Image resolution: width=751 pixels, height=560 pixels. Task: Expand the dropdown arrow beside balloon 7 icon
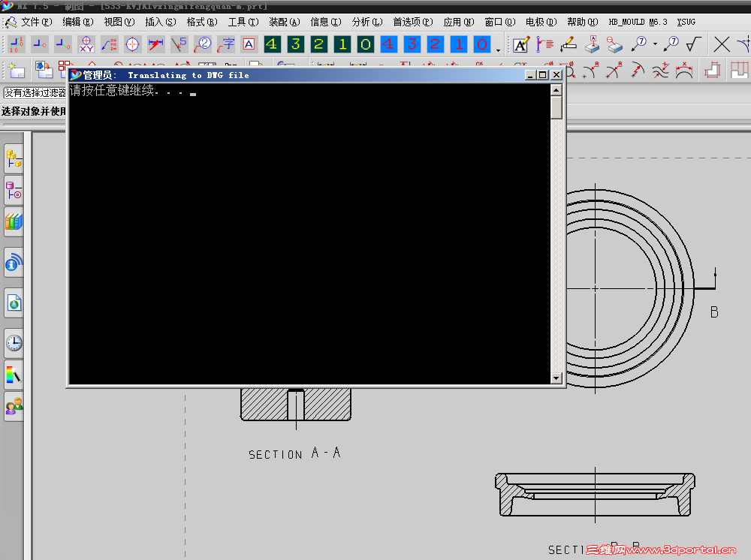point(655,44)
